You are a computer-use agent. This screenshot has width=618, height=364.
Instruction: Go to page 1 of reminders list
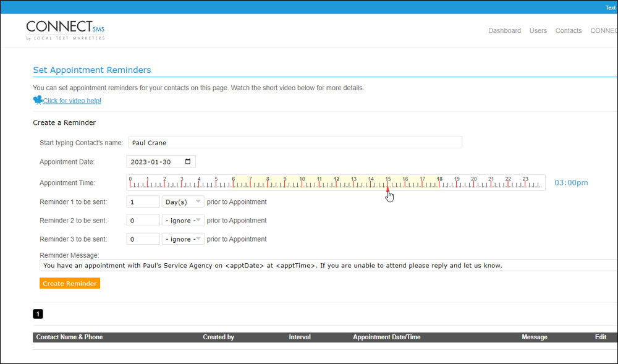[38, 314]
